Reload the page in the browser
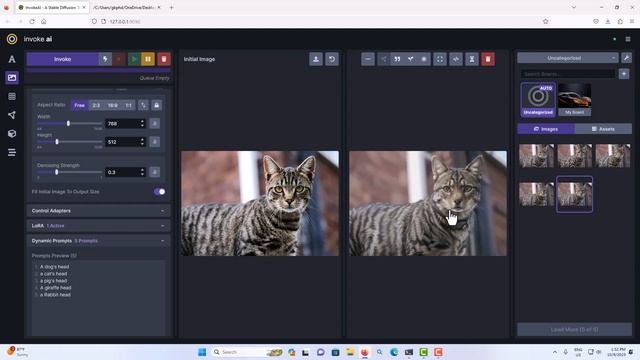The image size is (640, 360). pyautogui.click(x=32, y=21)
